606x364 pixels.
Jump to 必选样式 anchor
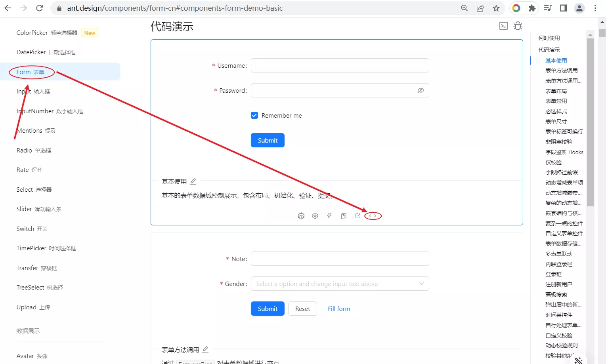(556, 111)
